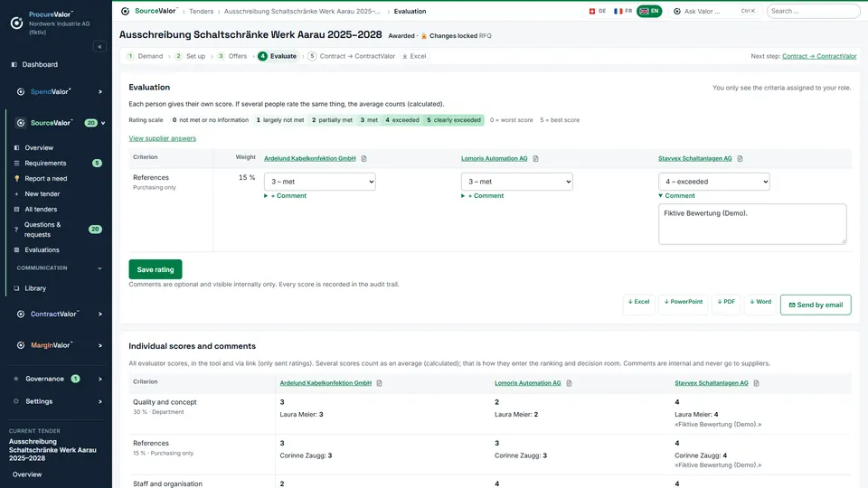Open References score dropdown for Ardelund Kabelkonfektion
The height and width of the screenshot is (488, 868).
point(320,182)
